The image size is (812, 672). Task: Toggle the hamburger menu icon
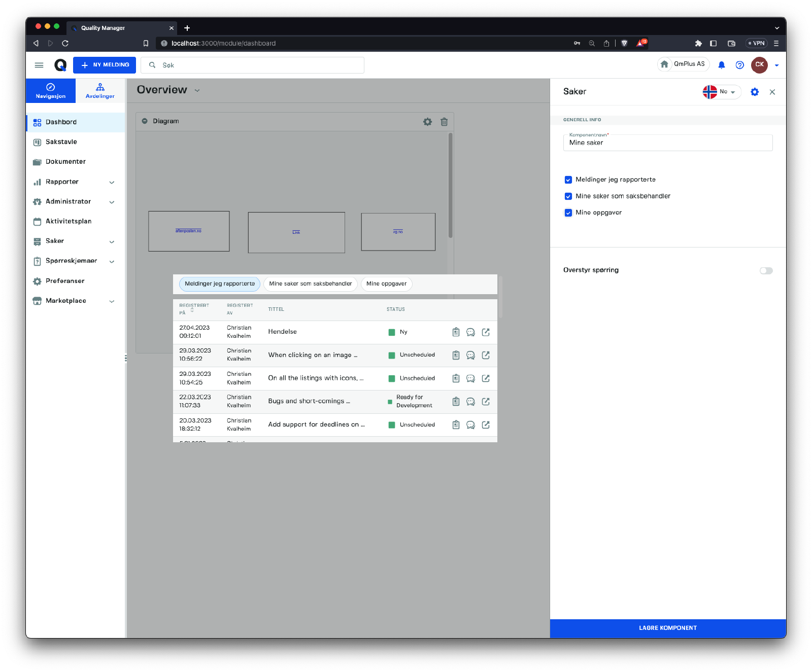point(39,65)
